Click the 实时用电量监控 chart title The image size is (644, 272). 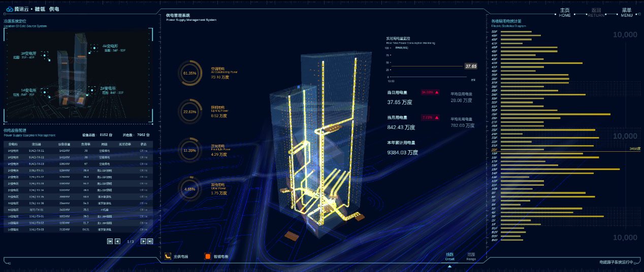point(398,38)
